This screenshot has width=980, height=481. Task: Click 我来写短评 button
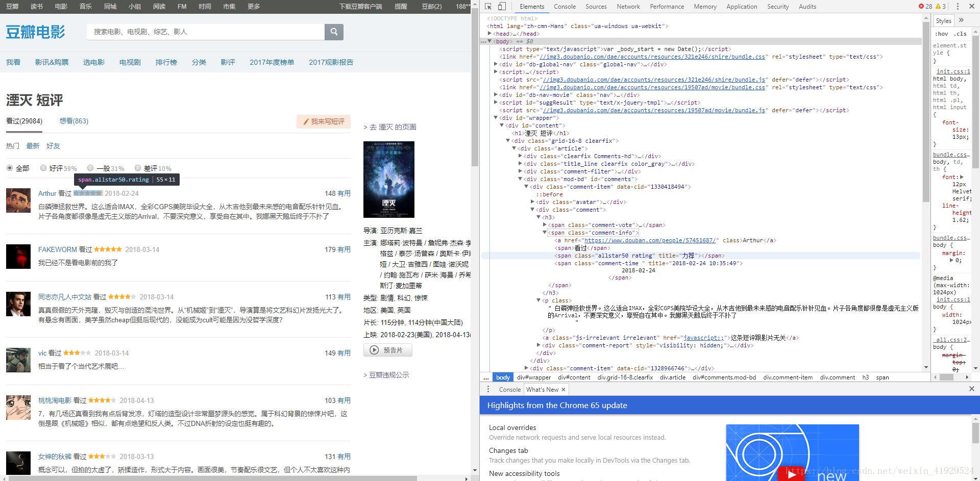click(324, 121)
